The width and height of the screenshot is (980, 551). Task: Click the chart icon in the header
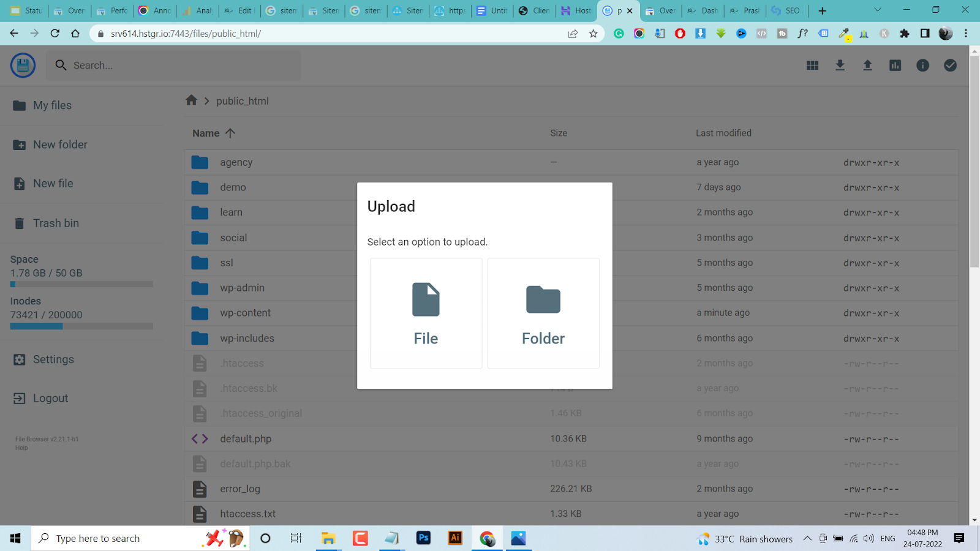(895, 66)
